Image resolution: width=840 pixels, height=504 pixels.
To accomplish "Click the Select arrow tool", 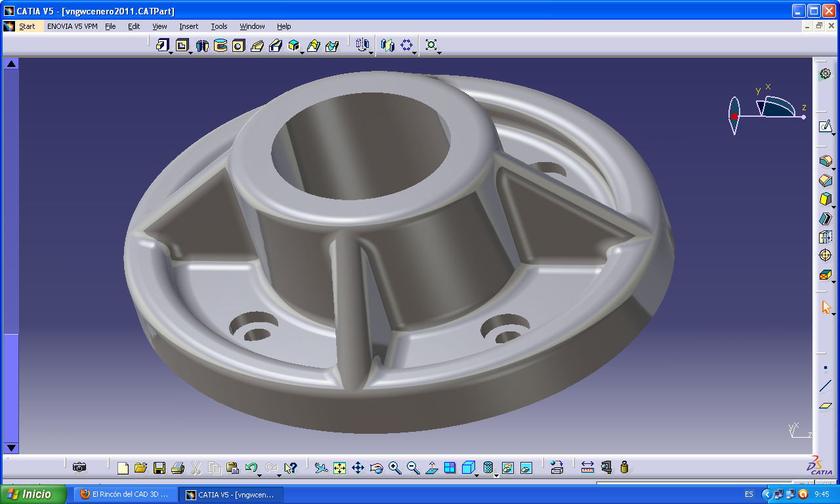I will (826, 306).
